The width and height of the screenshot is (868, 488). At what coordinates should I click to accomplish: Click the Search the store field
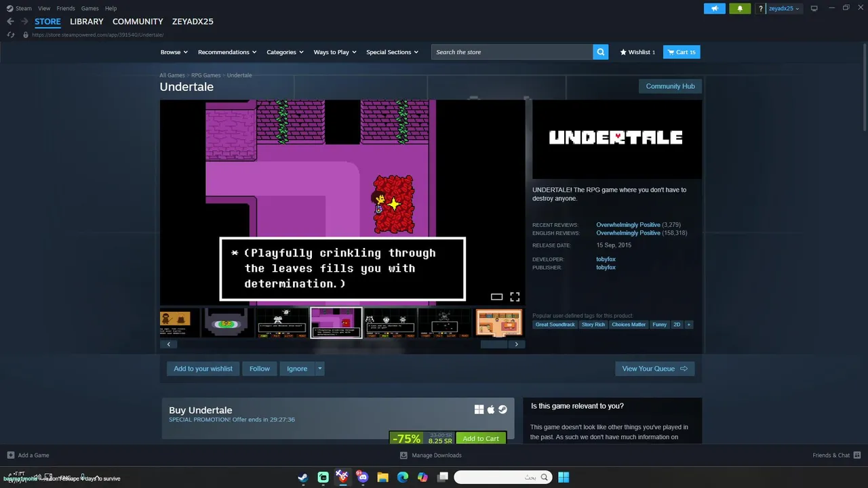512,52
